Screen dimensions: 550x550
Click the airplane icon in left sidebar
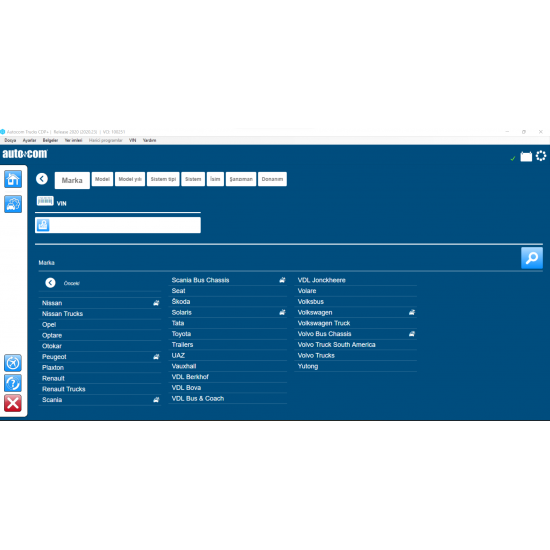click(13, 363)
